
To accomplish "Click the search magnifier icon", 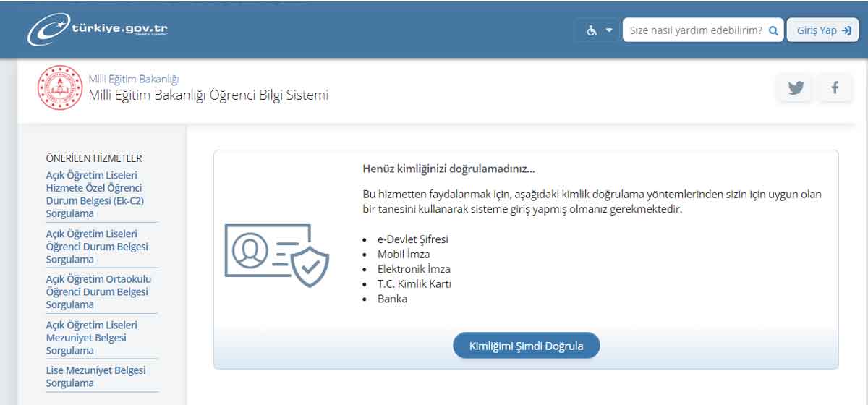I will (x=773, y=30).
